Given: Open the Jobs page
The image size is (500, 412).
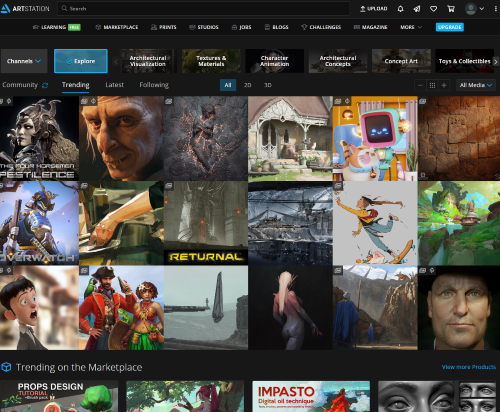Looking at the screenshot, I should (x=241, y=27).
